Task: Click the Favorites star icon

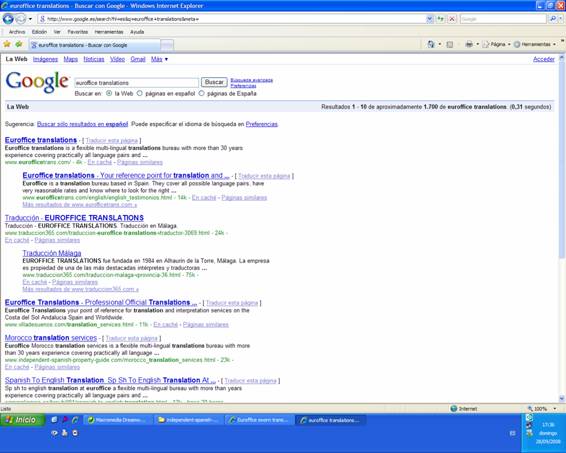Action: click(7, 44)
